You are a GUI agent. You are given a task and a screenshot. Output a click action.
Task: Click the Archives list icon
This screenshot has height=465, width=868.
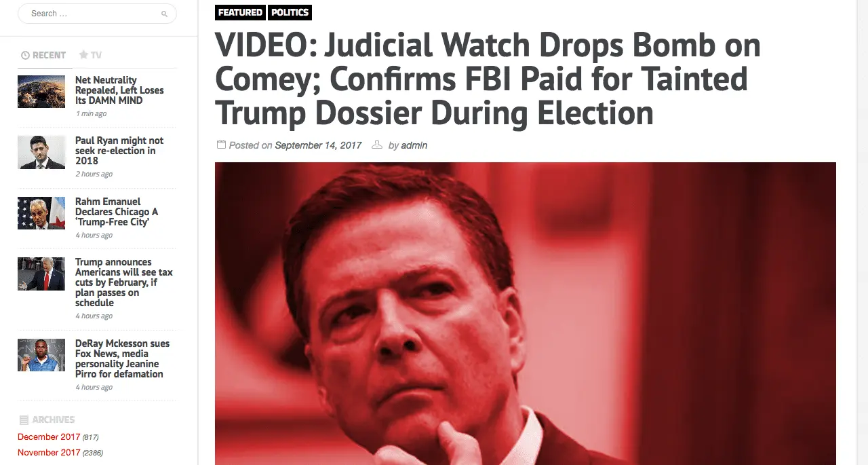[x=24, y=420]
